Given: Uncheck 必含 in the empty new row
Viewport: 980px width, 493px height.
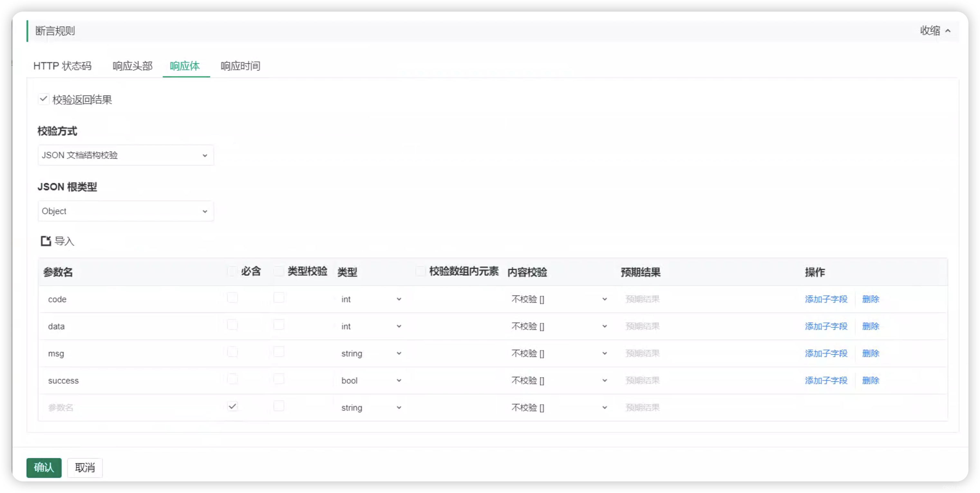Looking at the screenshot, I should 232,406.
